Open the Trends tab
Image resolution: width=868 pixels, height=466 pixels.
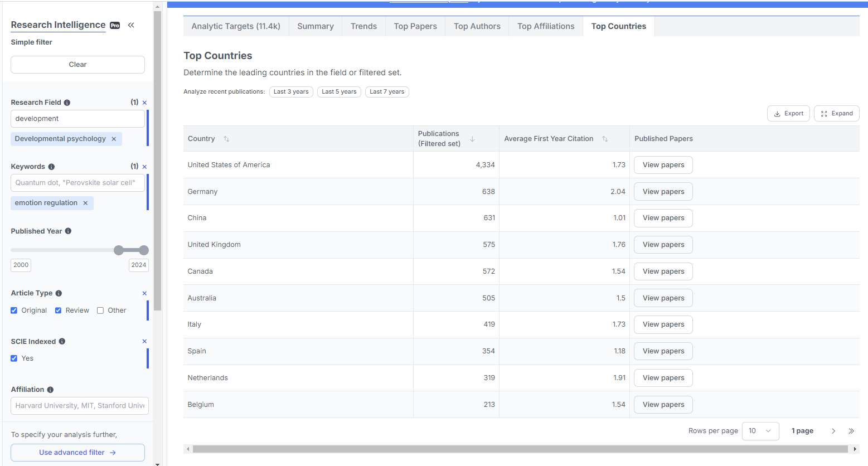363,26
